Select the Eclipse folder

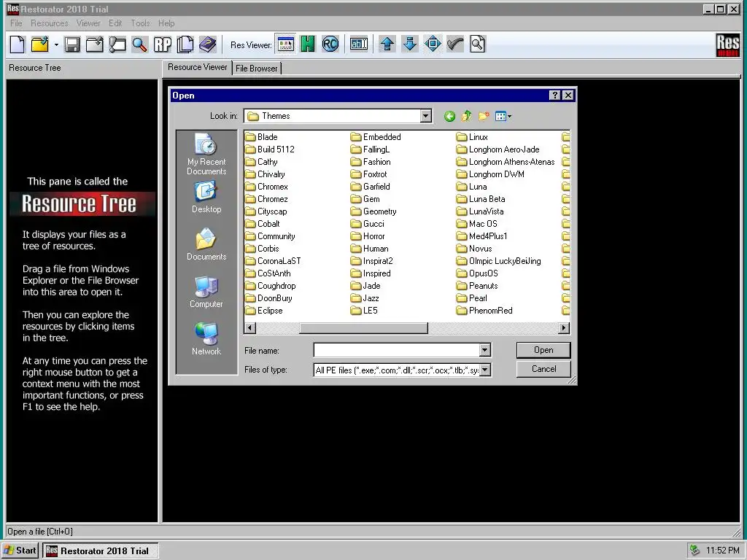point(264,311)
